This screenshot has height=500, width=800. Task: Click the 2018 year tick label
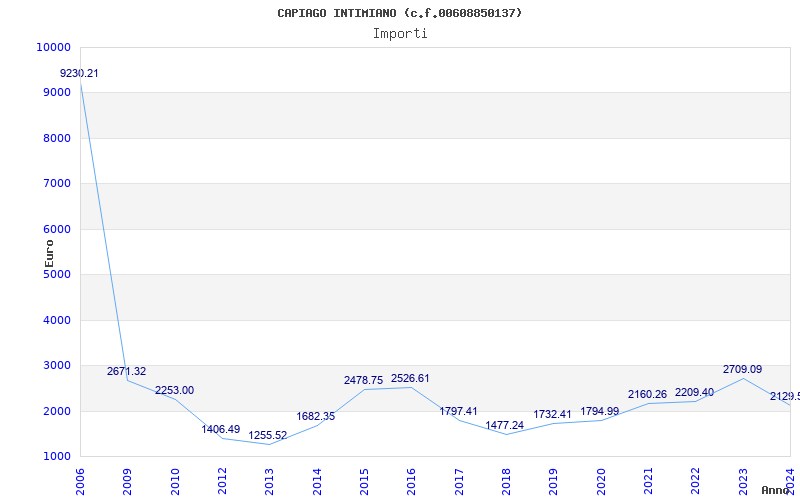tap(506, 481)
